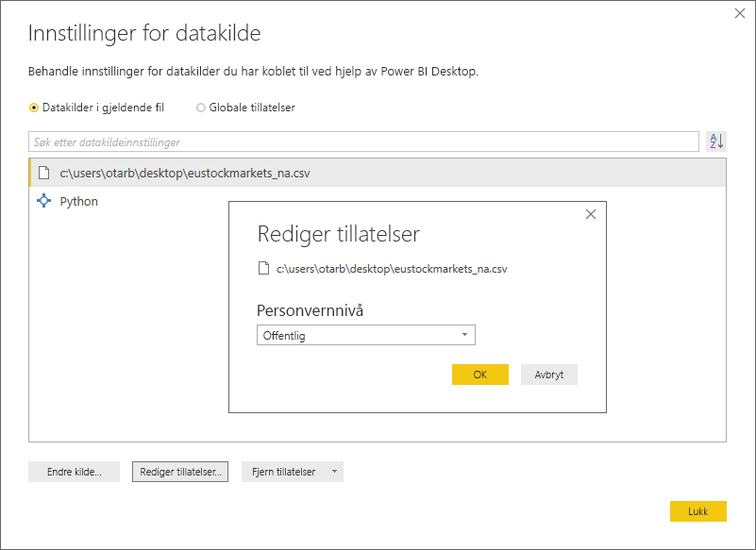Click the 'Endre kilde...' button

point(74,472)
